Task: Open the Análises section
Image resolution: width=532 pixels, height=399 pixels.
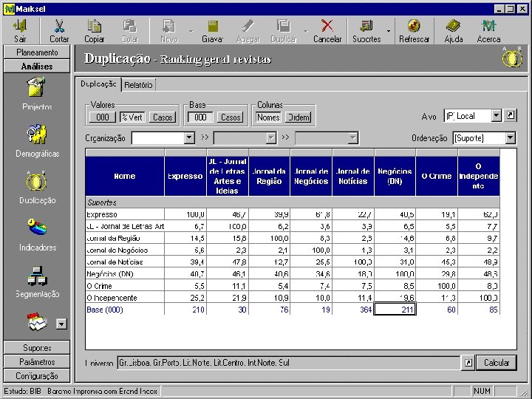Action: point(37,66)
